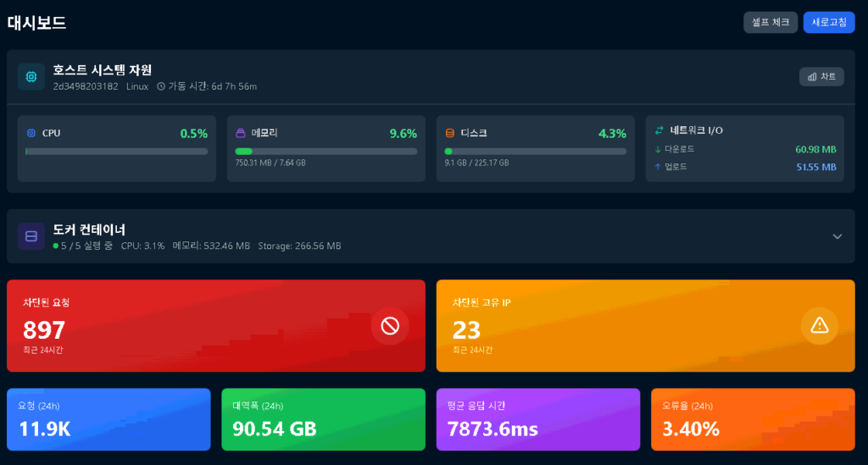Image resolution: width=868 pixels, height=465 pixels.
Task: Click memory percentage 9.6%
Action: (x=403, y=133)
